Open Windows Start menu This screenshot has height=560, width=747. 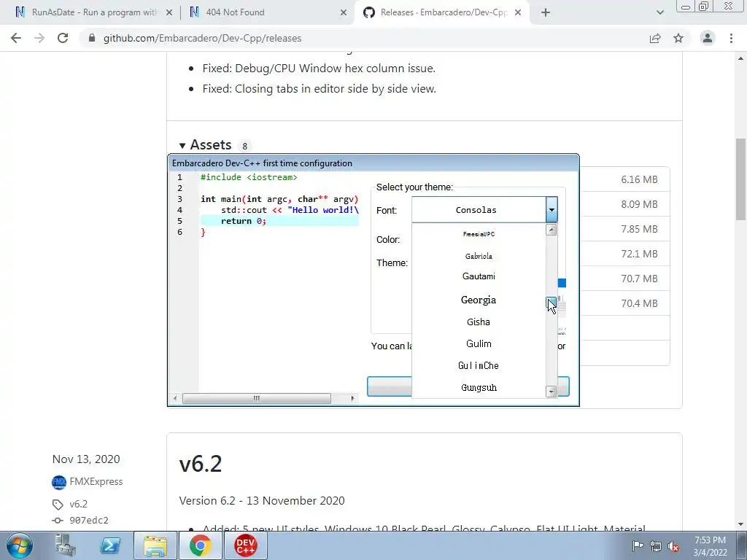[20, 545]
